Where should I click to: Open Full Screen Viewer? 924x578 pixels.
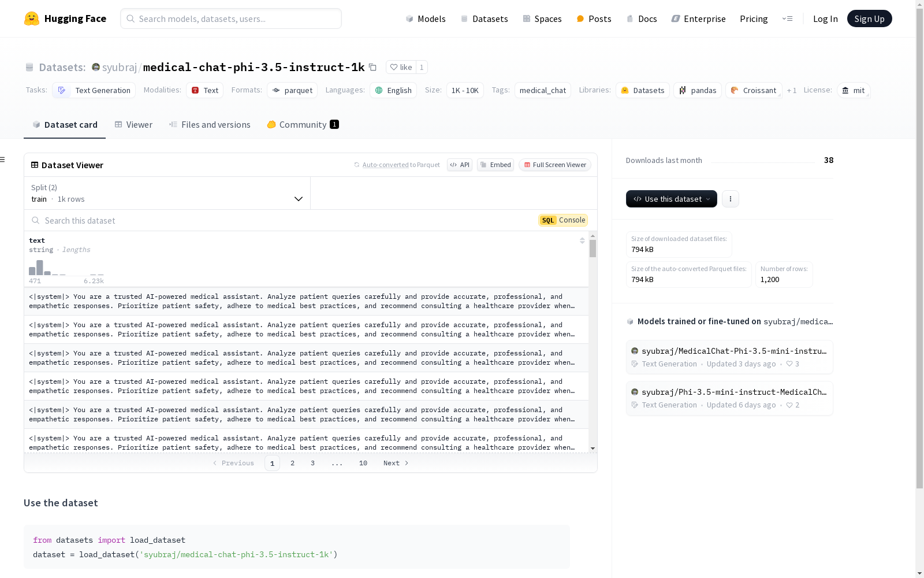pos(555,165)
